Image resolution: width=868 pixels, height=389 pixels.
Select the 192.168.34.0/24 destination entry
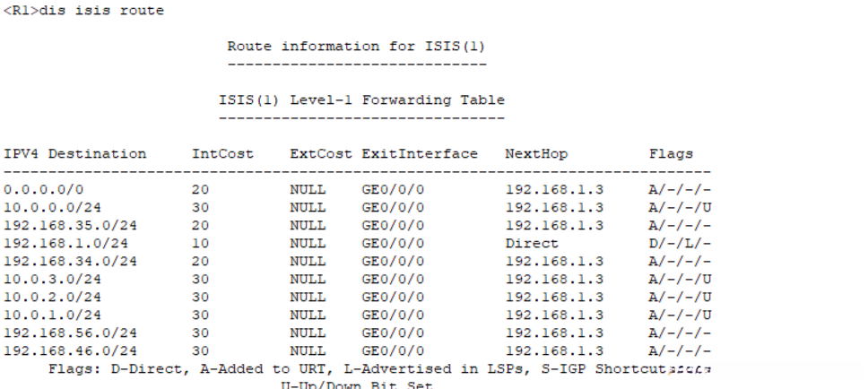(71, 261)
